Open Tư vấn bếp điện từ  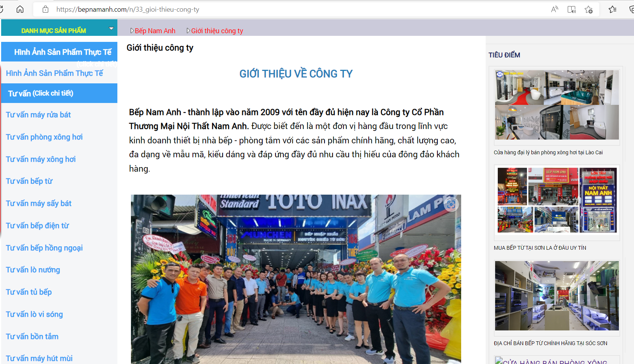[37, 226]
